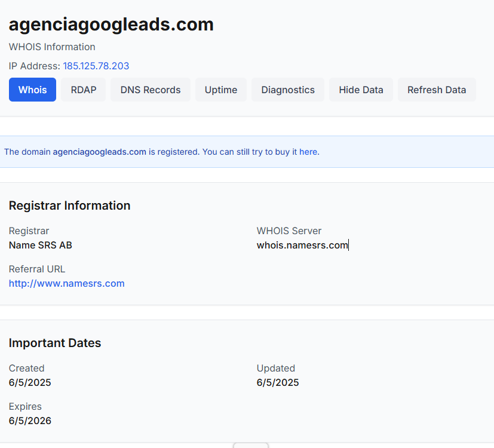Open the http://www.namesrs.com referral URL

click(66, 283)
